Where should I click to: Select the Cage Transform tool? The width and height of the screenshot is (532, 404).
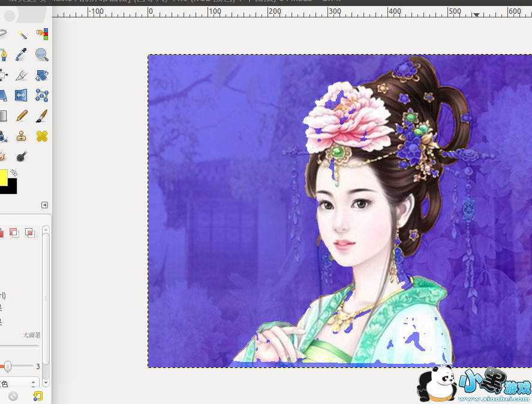(x=42, y=95)
